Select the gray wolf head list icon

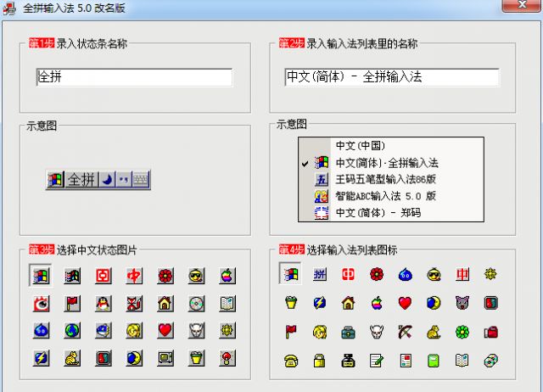[x=462, y=303]
